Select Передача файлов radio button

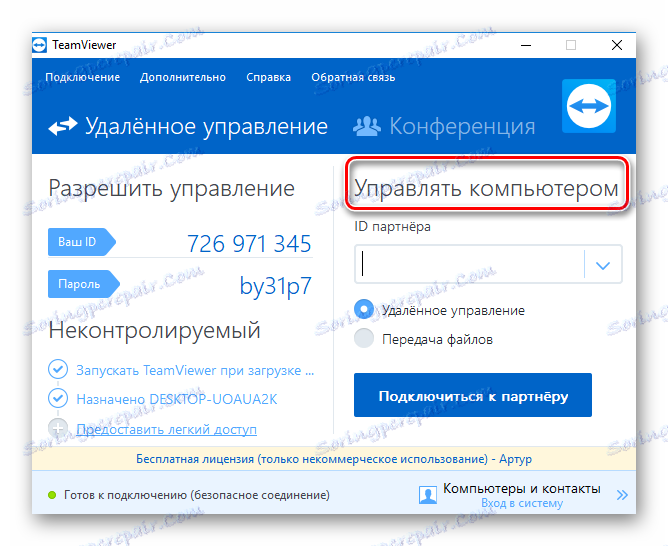[x=364, y=339]
